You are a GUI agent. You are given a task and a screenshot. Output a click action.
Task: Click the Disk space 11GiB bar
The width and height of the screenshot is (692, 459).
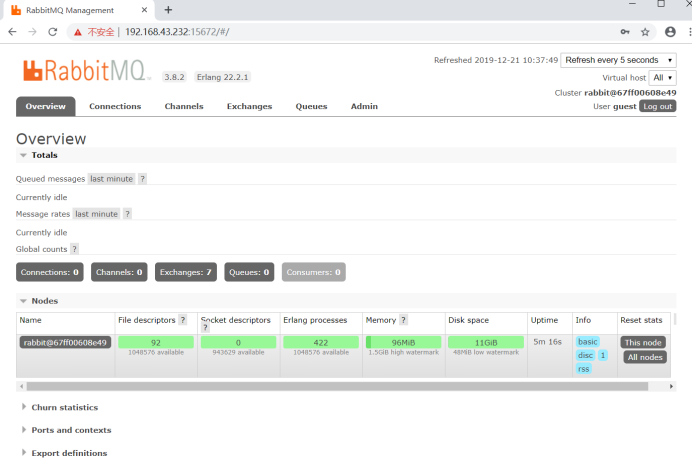point(486,342)
